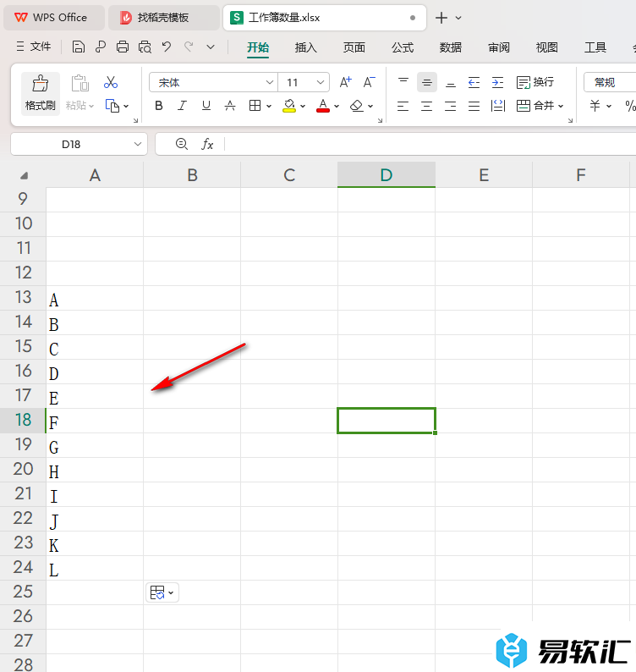Open the 文件 menu
The height and width of the screenshot is (672, 636).
point(33,47)
